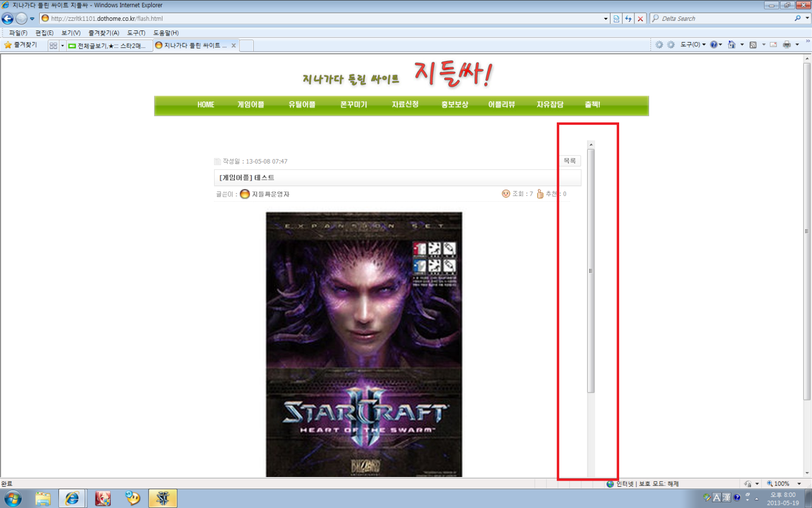Open the 편집(E) menu
The width and height of the screenshot is (812, 508).
(x=45, y=33)
